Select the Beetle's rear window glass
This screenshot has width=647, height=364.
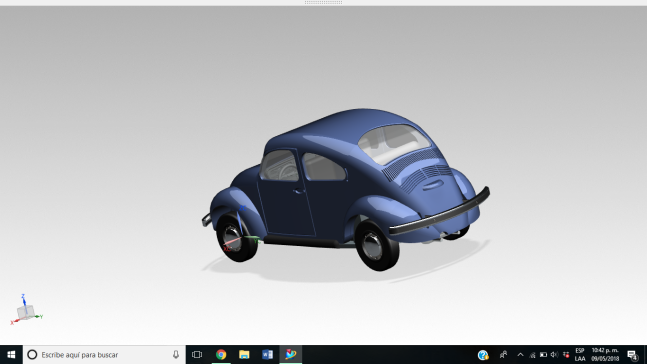[x=393, y=143]
